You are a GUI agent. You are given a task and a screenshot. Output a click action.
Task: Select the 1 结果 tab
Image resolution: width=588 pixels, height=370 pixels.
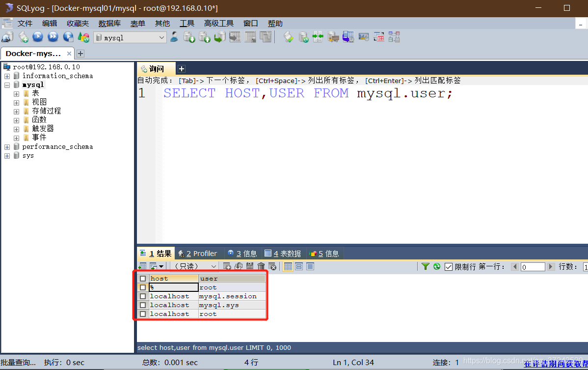coord(156,254)
